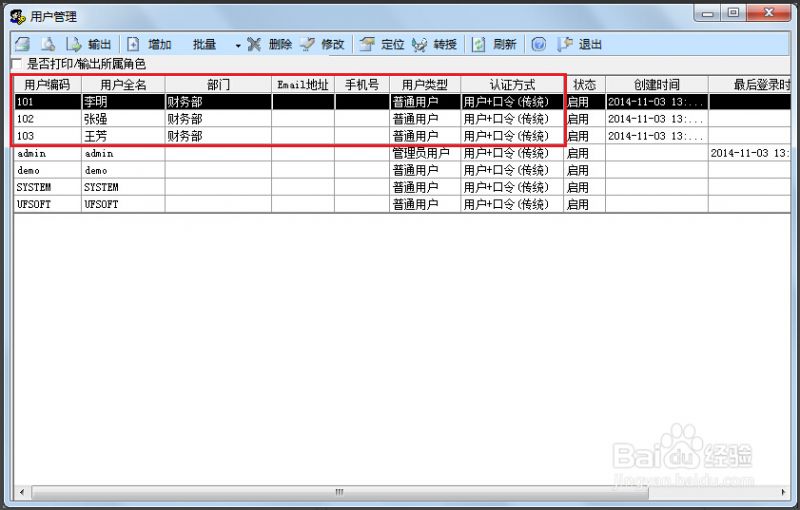Sort by 部门 column header
This screenshot has width=800, height=510.
point(218,85)
